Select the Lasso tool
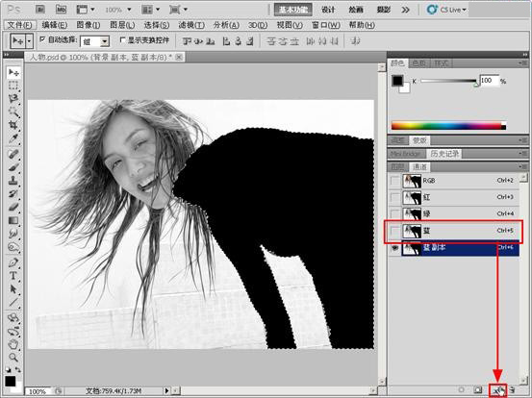This screenshot has height=398, width=532. [13, 99]
